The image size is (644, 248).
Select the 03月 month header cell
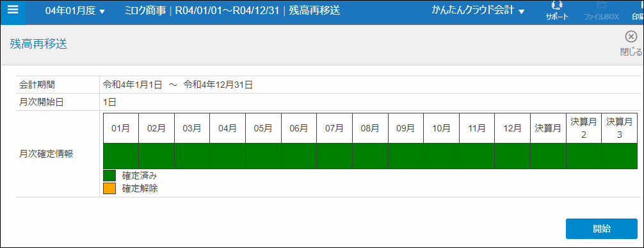click(x=192, y=128)
